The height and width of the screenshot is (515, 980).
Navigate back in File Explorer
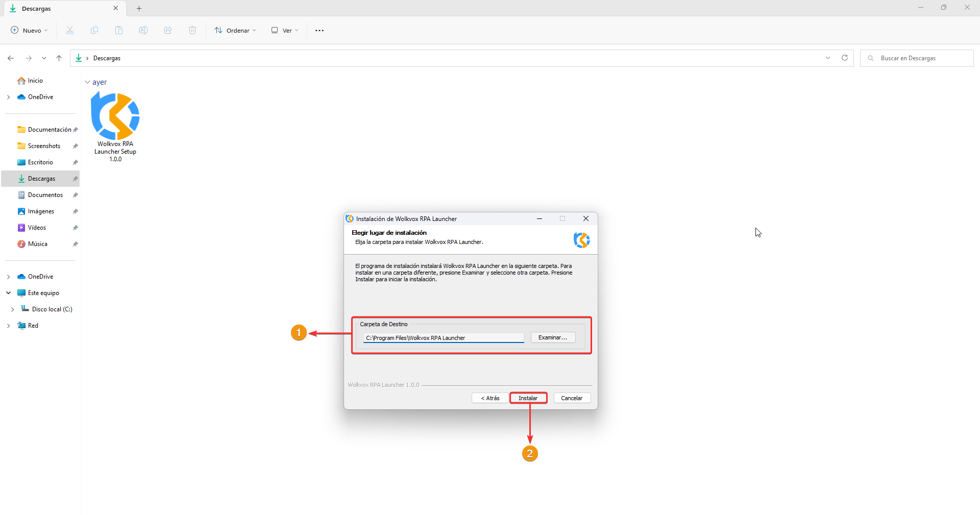click(11, 58)
